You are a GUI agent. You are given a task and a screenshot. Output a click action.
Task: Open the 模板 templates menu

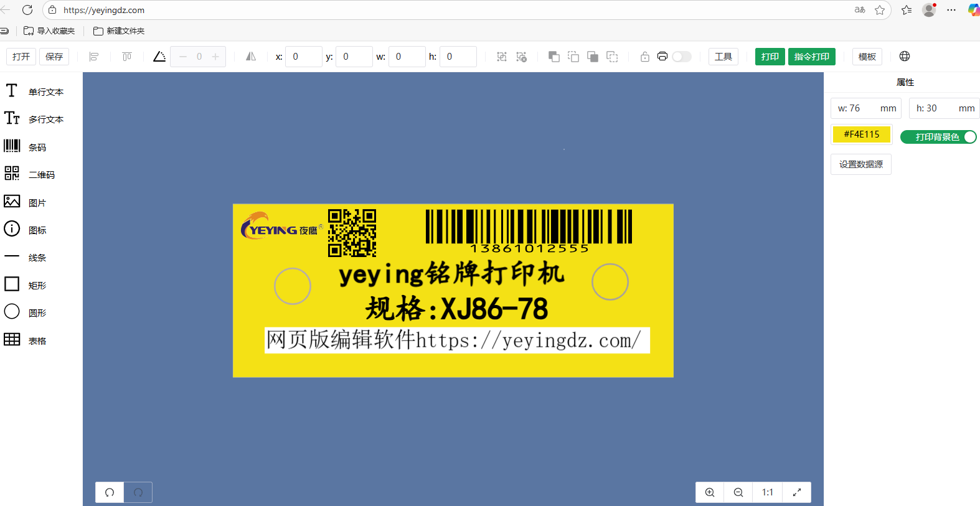867,57
